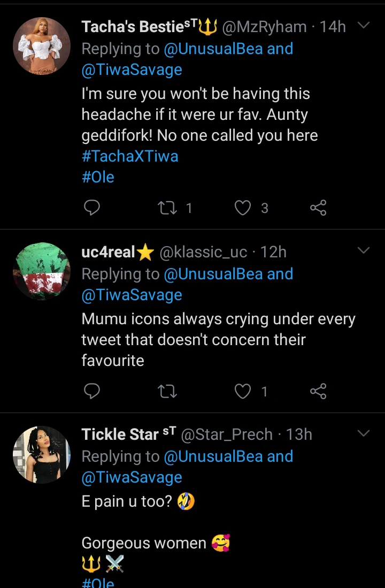Viewport: 385px width, 588px height.
Task: Open options chevron on Tacha's Bestie tweet
Action: pyautogui.click(x=363, y=26)
